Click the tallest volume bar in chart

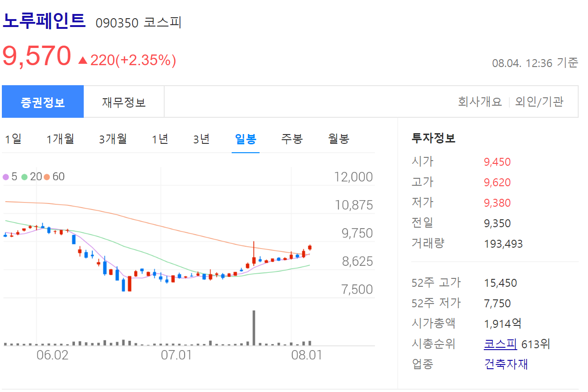pos(254,328)
